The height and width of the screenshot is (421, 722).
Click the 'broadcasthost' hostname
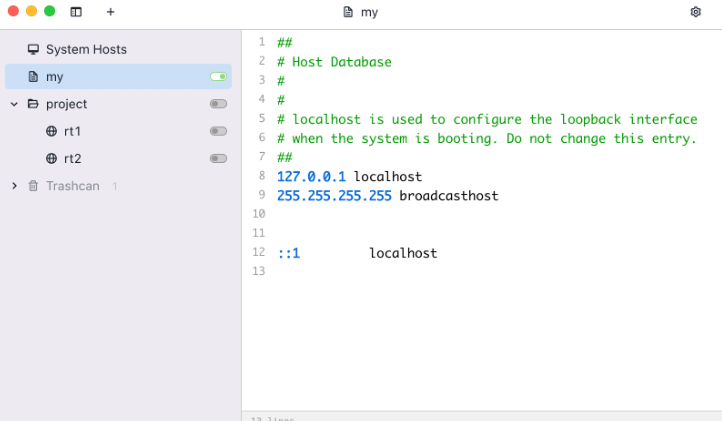point(449,196)
